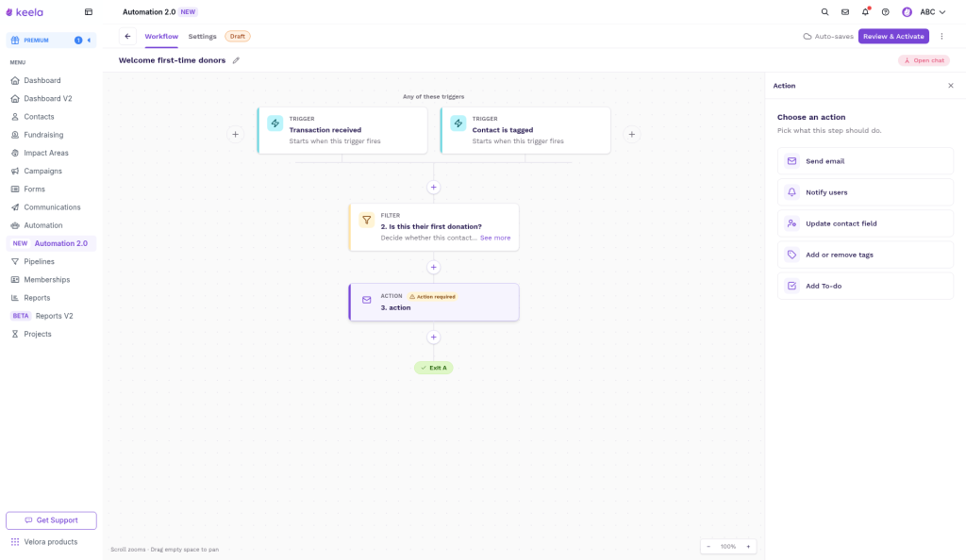The image size is (966, 560).
Task: Click the Transaction received lightning icon
Action: [275, 124]
